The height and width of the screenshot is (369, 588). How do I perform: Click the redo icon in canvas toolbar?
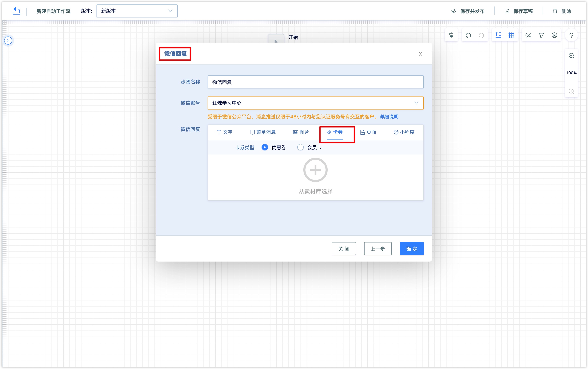point(481,35)
